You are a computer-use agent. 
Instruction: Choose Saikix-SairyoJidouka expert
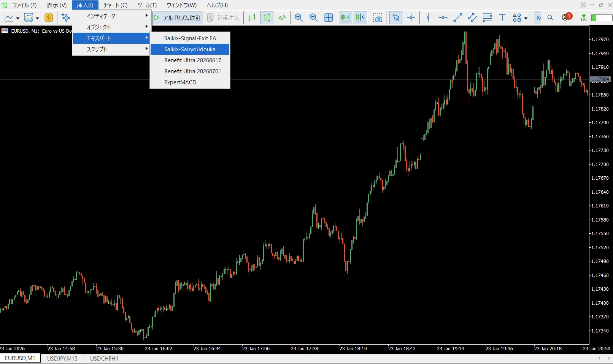190,49
